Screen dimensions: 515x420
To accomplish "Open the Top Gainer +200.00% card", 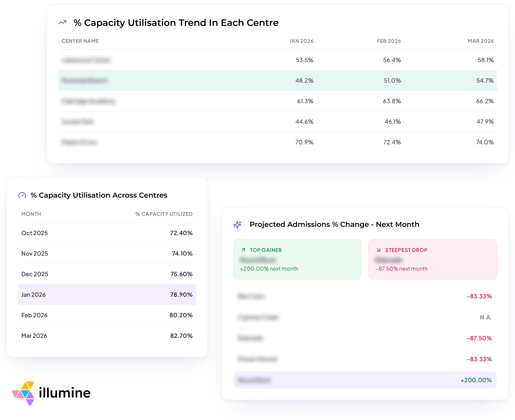I will coord(297,259).
